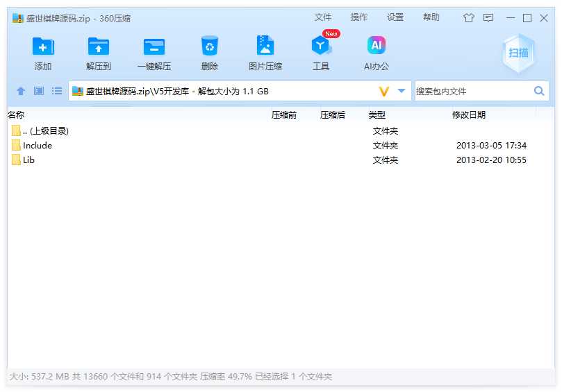Click 文件夹 type cell in the Include row
562x392 pixels.
point(386,145)
